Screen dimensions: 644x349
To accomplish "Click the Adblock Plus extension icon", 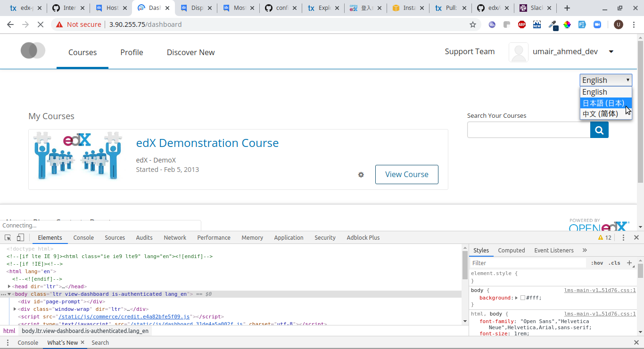I will click(522, 24).
